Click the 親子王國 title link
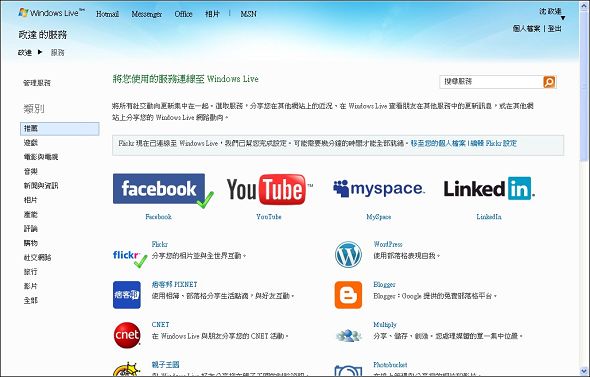The width and height of the screenshot is (590, 377). click(x=165, y=365)
